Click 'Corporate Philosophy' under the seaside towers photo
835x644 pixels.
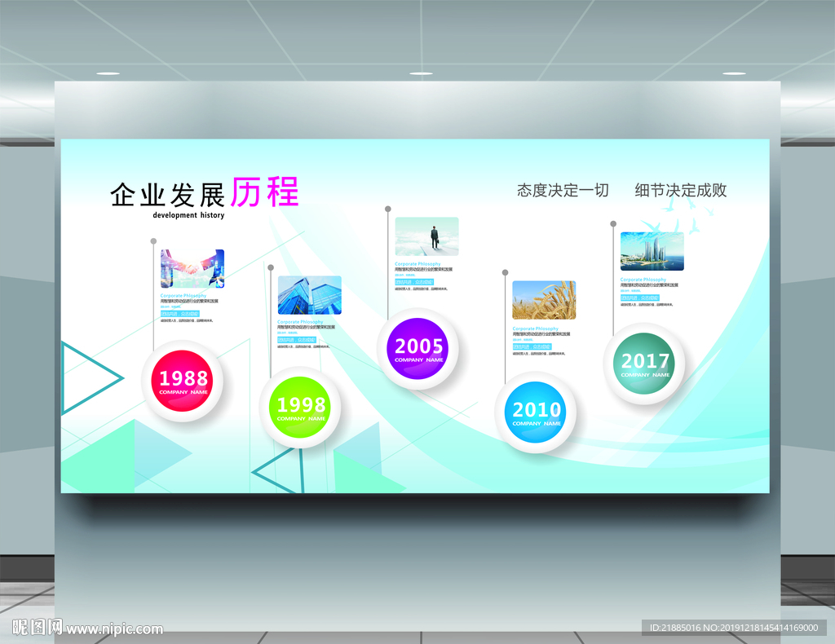pos(643,280)
